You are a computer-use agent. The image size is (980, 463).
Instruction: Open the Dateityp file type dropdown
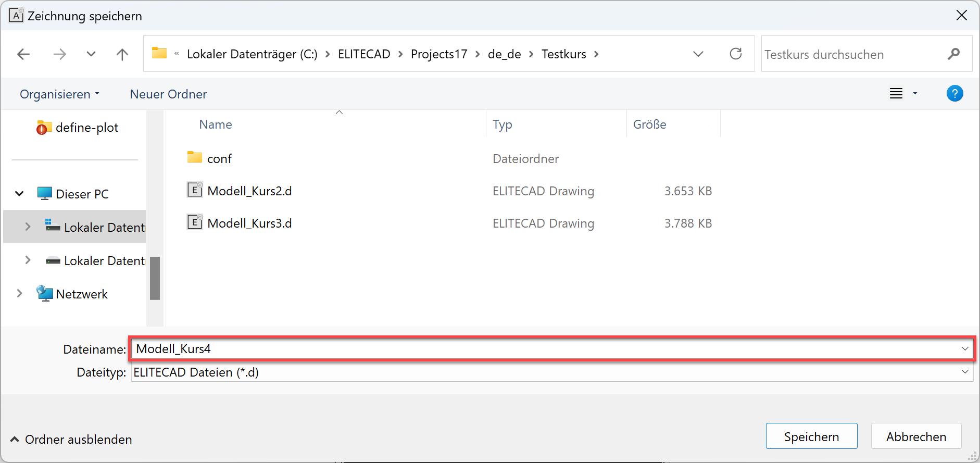tap(964, 372)
